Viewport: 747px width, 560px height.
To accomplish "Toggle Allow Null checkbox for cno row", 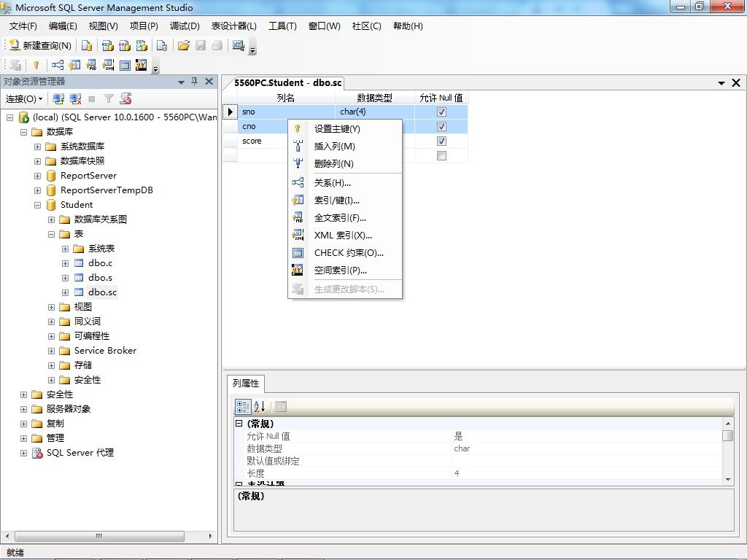I will 441,127.
